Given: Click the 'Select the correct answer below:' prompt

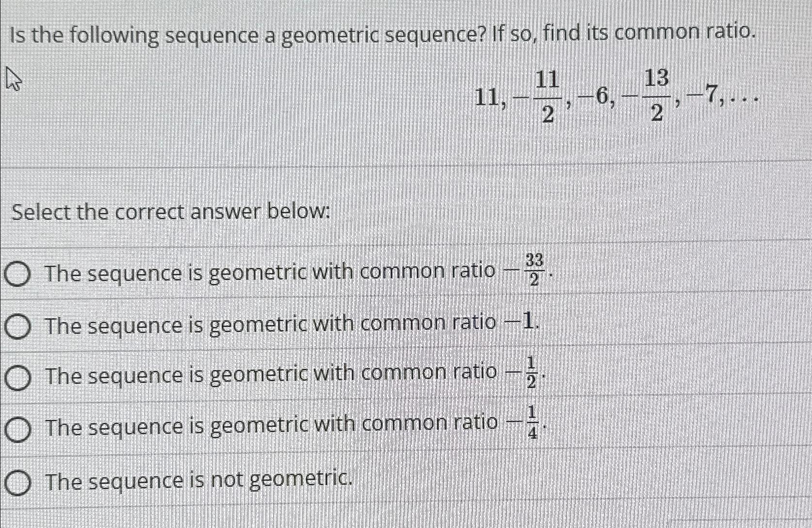Looking at the screenshot, I should 171,213.
